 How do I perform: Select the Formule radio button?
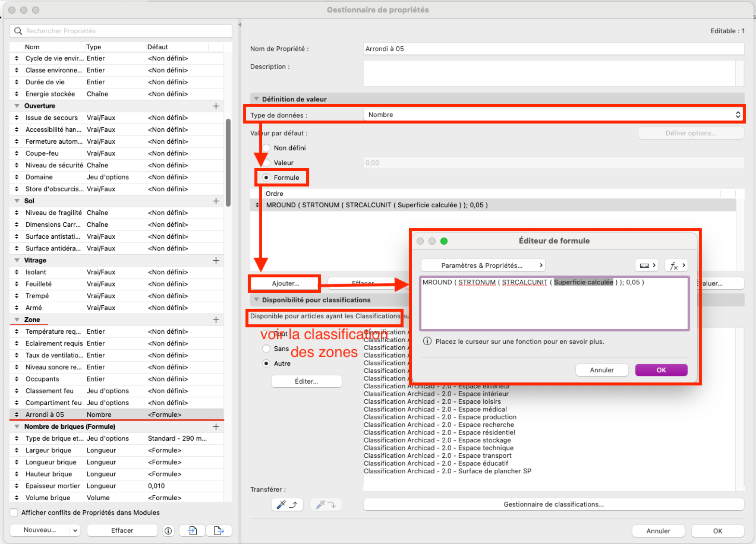click(x=267, y=178)
